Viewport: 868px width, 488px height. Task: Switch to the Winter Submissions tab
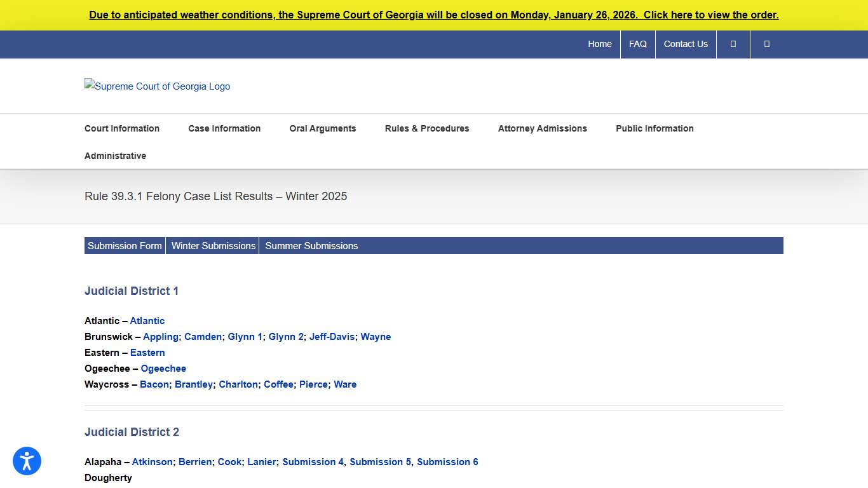click(213, 245)
